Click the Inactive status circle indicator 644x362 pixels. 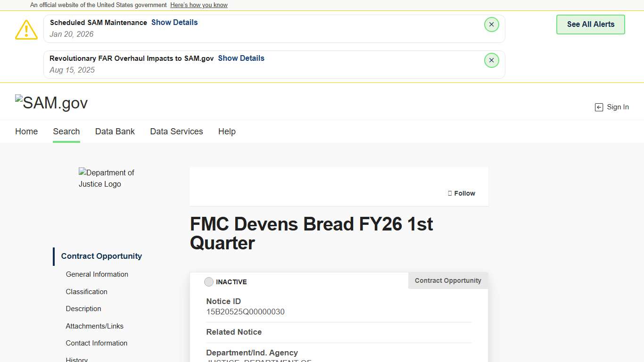(209, 282)
